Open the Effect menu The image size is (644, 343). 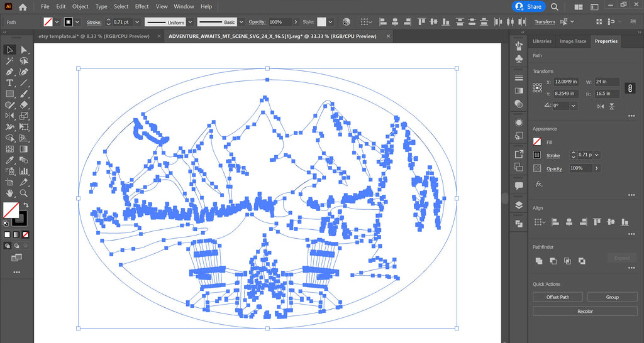[142, 6]
